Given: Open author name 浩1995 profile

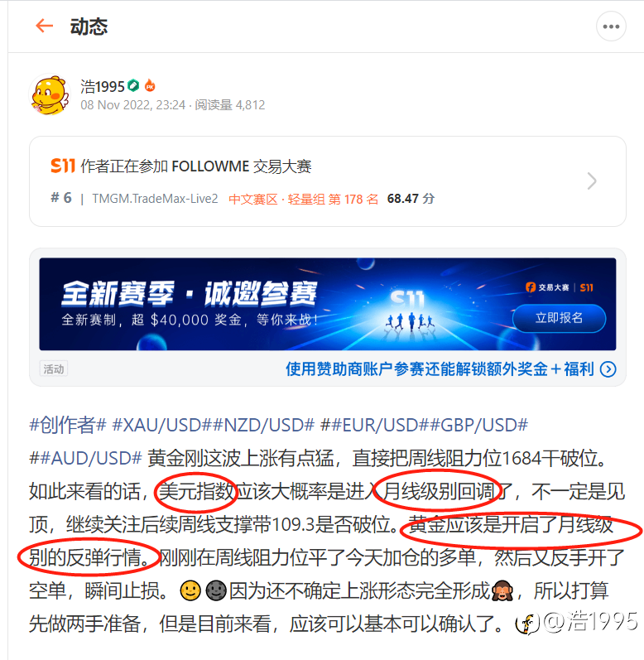Looking at the screenshot, I should [103, 86].
